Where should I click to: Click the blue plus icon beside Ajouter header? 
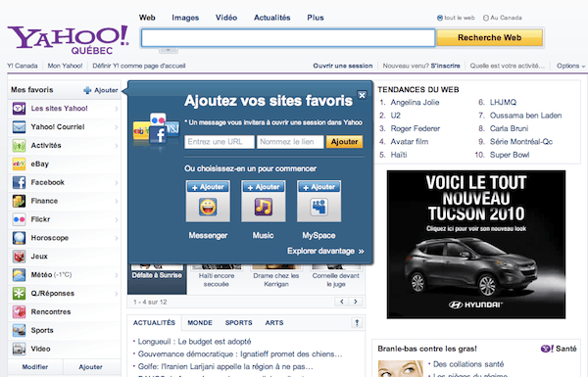coord(87,90)
